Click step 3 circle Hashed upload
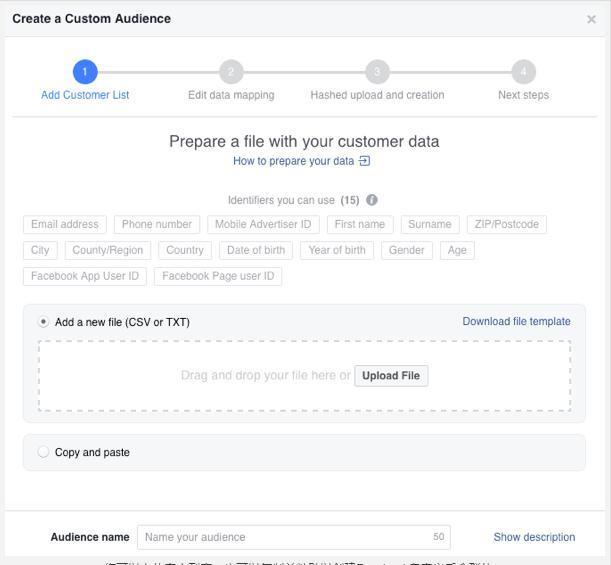The height and width of the screenshot is (565, 611). 377,72
